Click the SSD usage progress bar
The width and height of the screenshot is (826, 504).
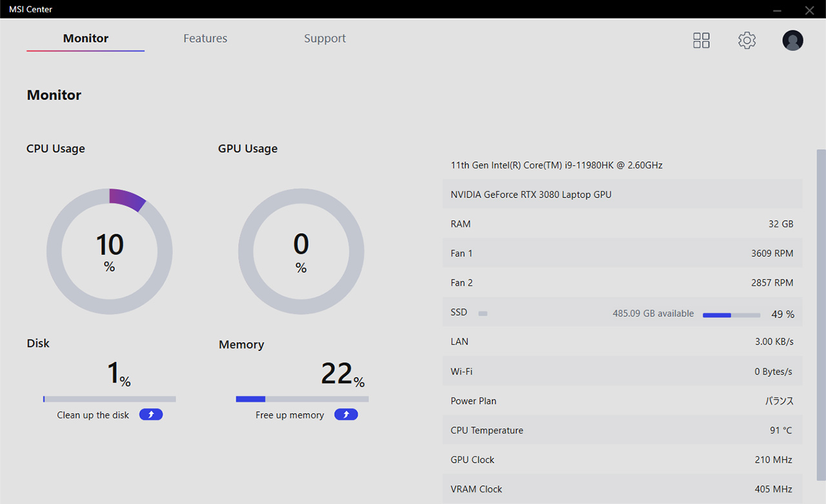731,315
